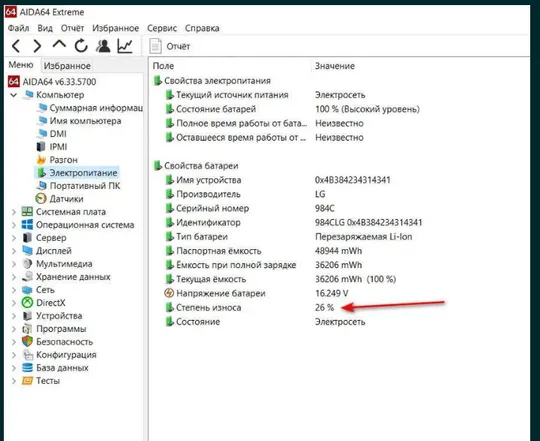The width and height of the screenshot is (540, 441).
Task: Click the refresh toolbar icon
Action: tap(81, 46)
